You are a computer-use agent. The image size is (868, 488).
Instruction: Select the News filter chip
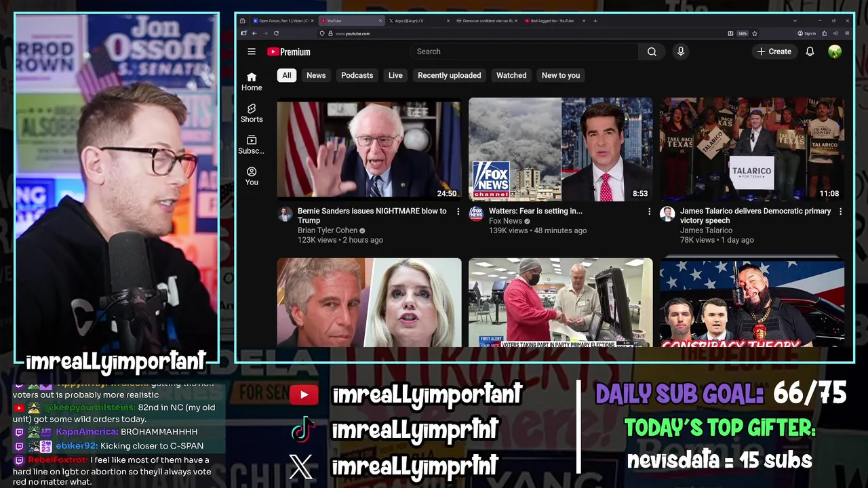[316, 75]
